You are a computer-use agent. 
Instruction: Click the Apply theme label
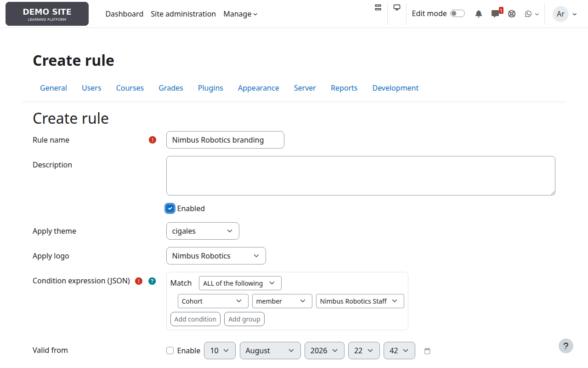click(54, 231)
